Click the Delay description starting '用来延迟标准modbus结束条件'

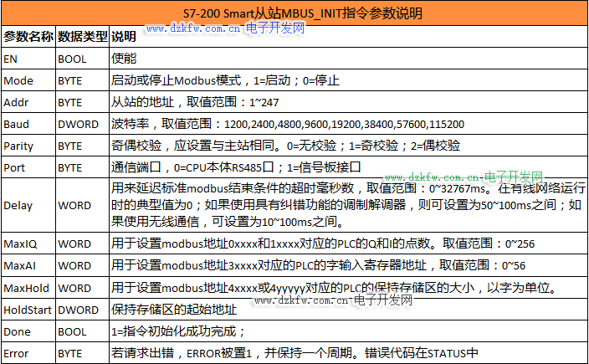[348, 205]
